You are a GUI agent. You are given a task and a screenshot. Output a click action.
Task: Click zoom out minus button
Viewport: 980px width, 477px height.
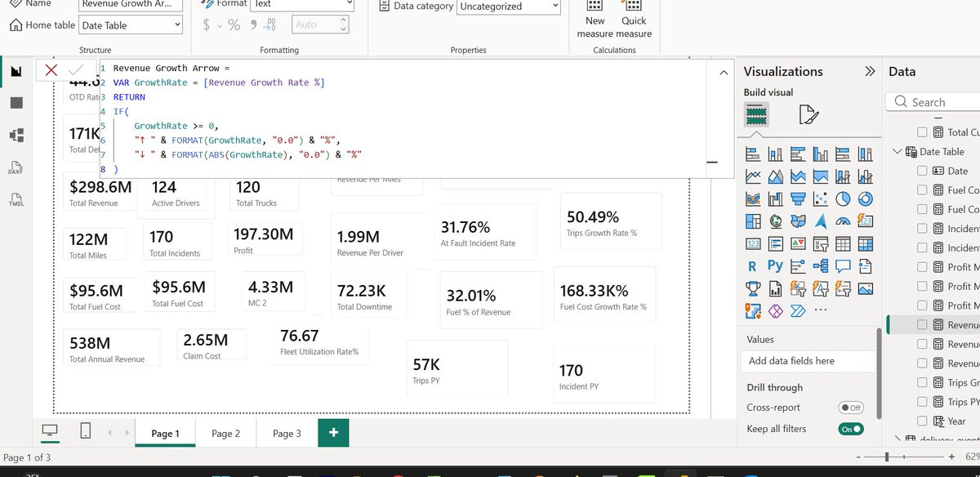click(860, 457)
